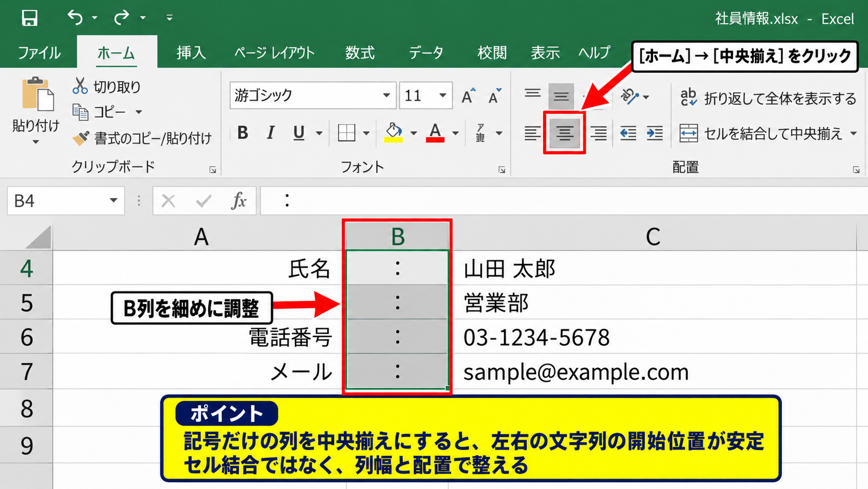868x489 pixels.
Task: Click the Save icon in quick access toolbar
Action: point(30,18)
